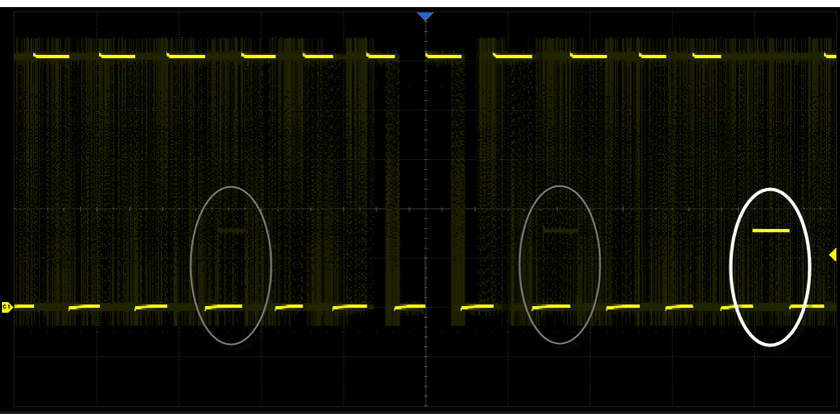Image resolution: width=840 pixels, height=420 pixels.
Task: Click the center vertical axis with tick marks
Action: click(425, 150)
